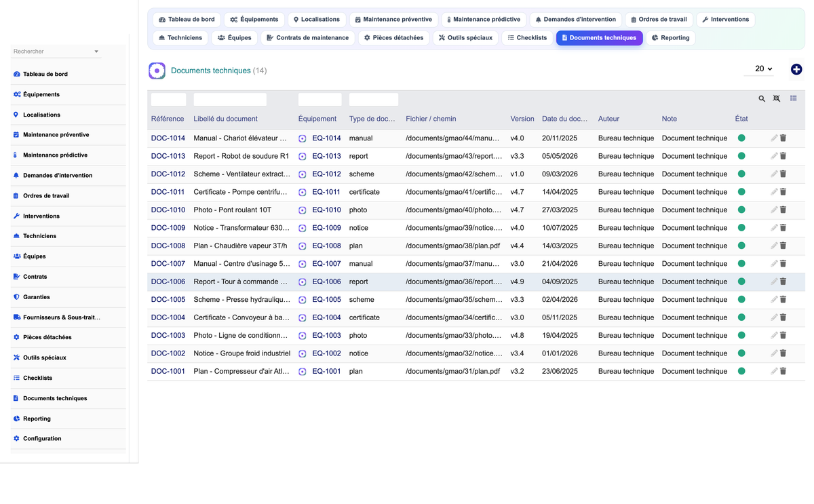
Task: Click the add new document plus icon
Action: [796, 69]
